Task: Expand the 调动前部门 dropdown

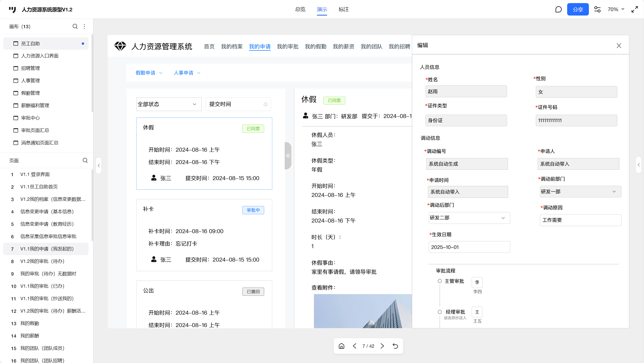Action: click(580, 192)
